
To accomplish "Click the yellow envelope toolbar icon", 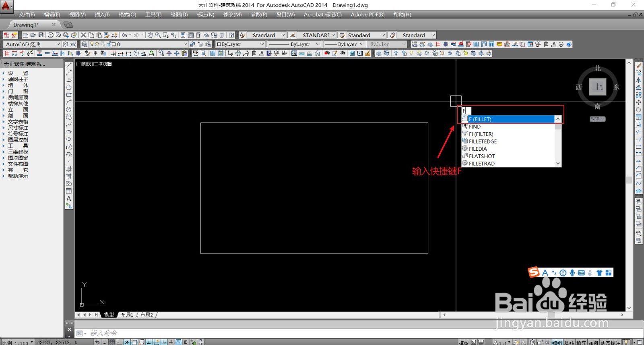I will [x=499, y=44].
